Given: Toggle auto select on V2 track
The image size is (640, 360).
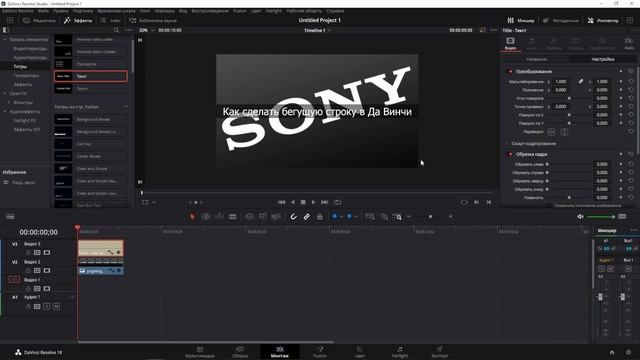Looking at the screenshot, I should [x=37, y=271].
